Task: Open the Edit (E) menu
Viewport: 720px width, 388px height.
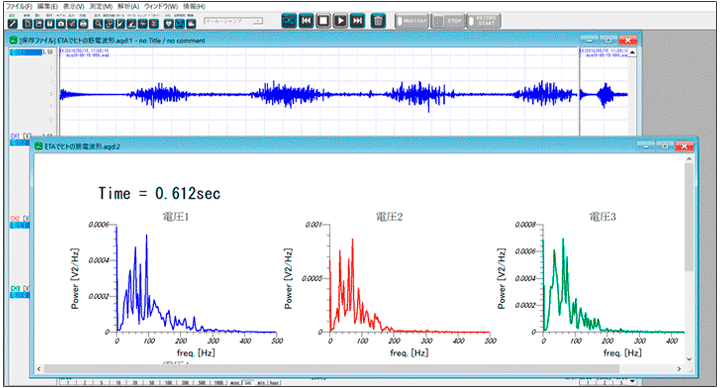Action: [48, 6]
